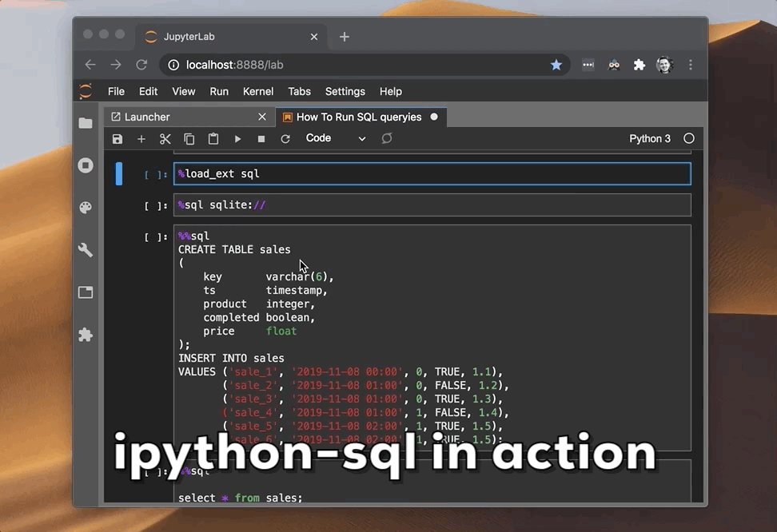Image resolution: width=777 pixels, height=532 pixels.
Task: Restart the kernel with refresh icon
Action: click(x=285, y=139)
